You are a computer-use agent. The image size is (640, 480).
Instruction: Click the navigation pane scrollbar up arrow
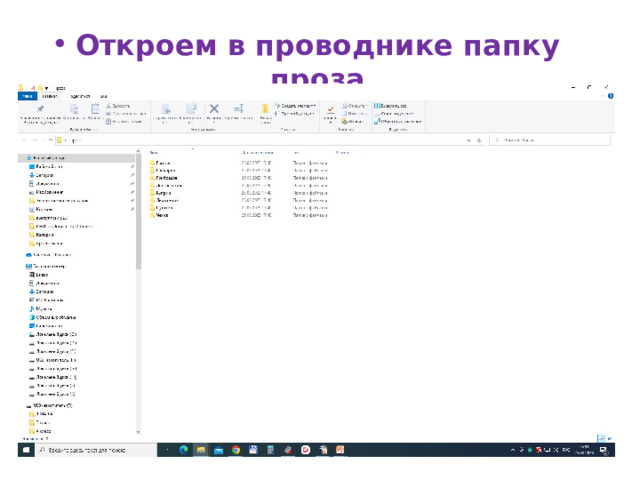tap(138, 151)
